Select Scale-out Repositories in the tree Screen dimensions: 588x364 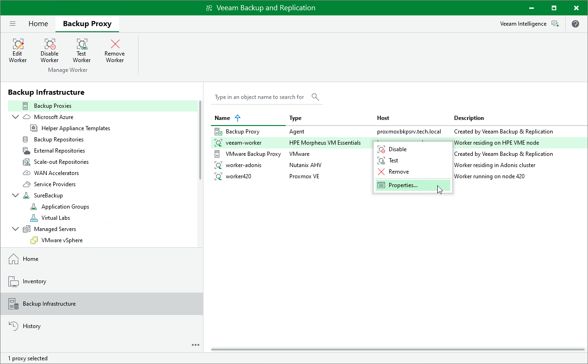pyautogui.click(x=61, y=162)
